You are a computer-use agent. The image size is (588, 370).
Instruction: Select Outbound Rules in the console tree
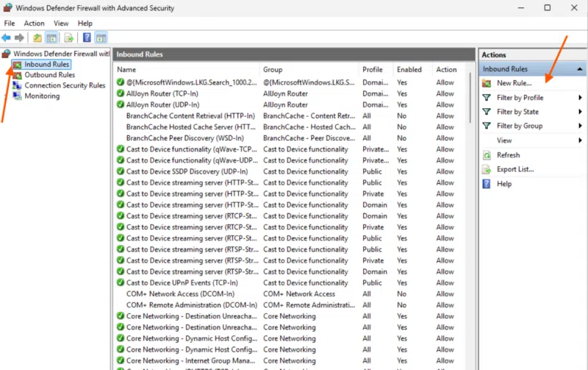pos(49,75)
